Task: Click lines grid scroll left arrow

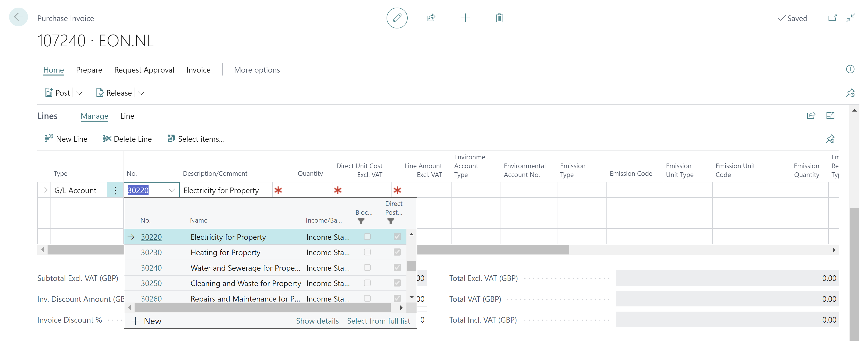Action: tap(42, 250)
